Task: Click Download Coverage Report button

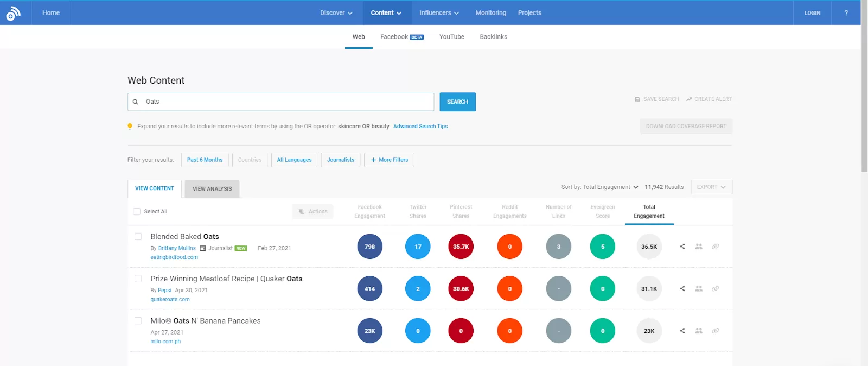Action: tap(686, 127)
